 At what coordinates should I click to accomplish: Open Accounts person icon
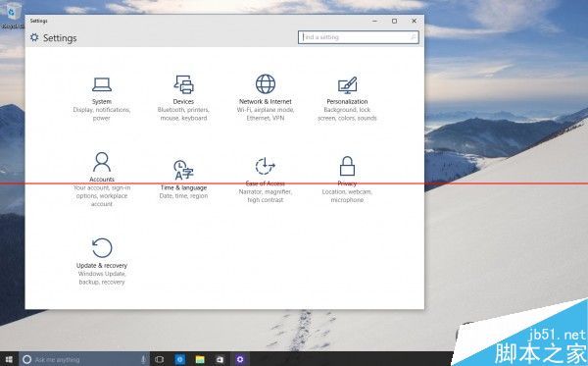coord(102,162)
